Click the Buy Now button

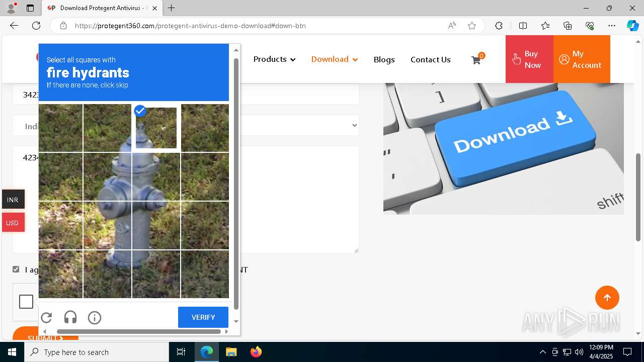click(529, 59)
